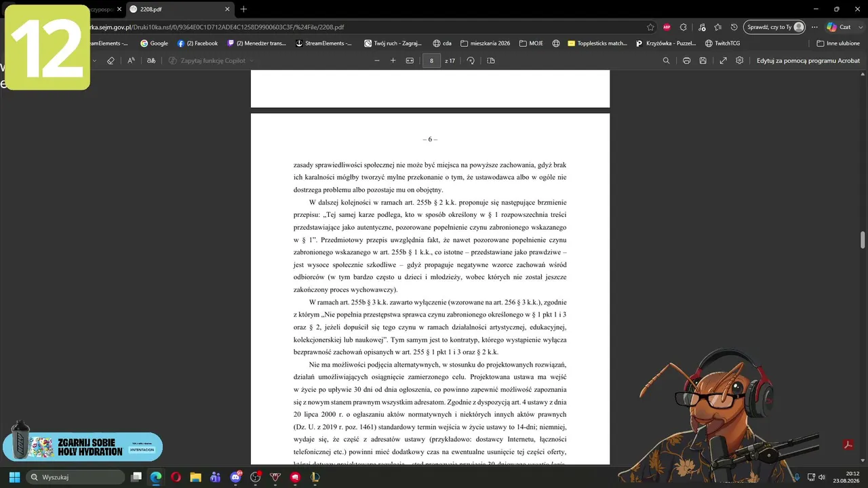Open the mieszkania 2026 bookmarks folder
Image resolution: width=868 pixels, height=488 pixels.
click(x=485, y=43)
